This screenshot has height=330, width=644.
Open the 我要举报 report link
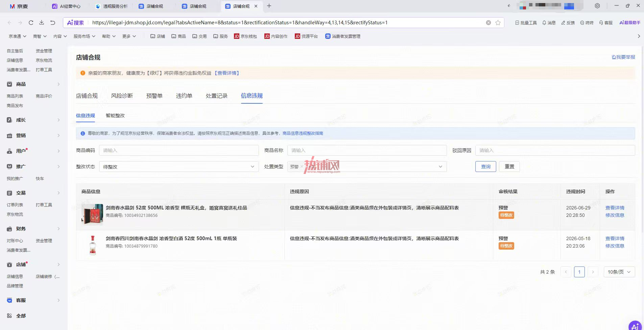point(623,57)
